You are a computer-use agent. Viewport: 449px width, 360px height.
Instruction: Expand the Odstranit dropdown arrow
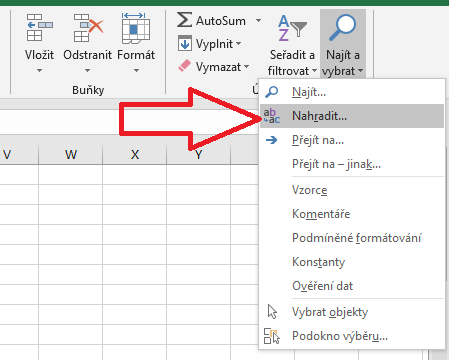tap(87, 71)
